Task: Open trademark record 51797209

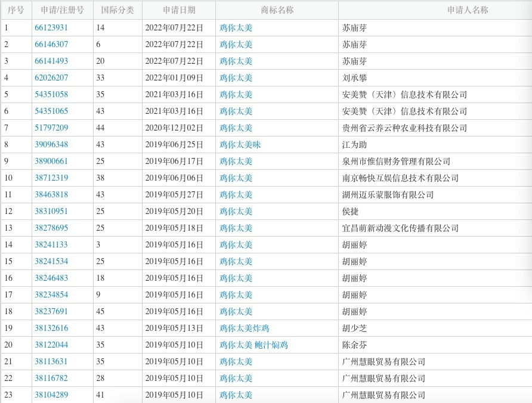Action: click(51, 128)
